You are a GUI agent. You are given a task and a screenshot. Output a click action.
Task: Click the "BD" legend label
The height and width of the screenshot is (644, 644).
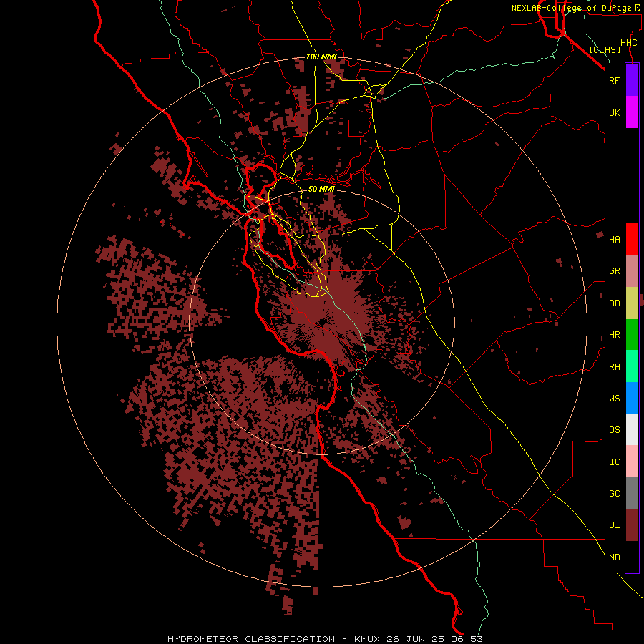(614, 303)
